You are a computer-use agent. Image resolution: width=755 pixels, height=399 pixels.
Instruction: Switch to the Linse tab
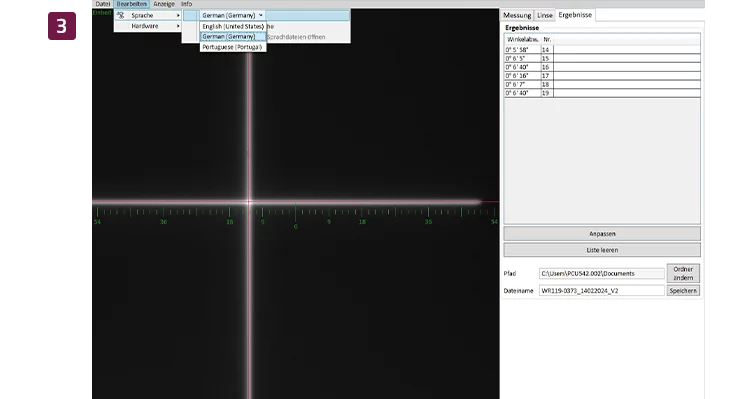pos(545,15)
